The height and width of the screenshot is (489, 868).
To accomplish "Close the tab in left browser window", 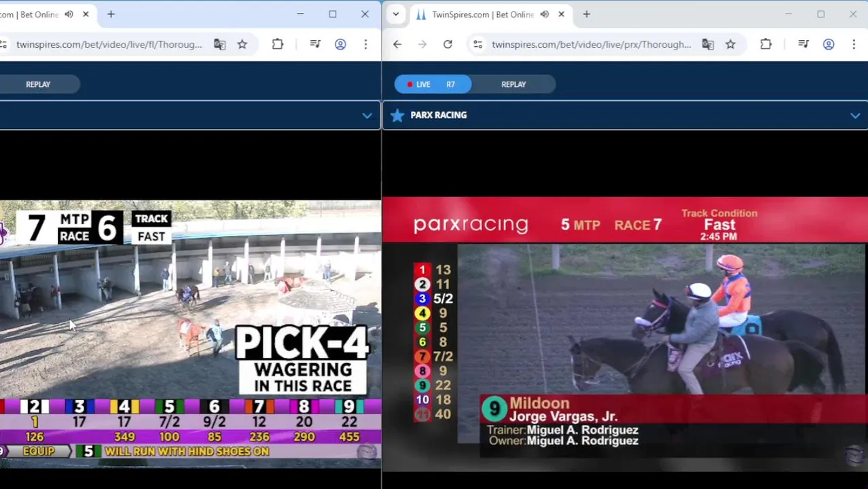I will click(x=86, y=14).
